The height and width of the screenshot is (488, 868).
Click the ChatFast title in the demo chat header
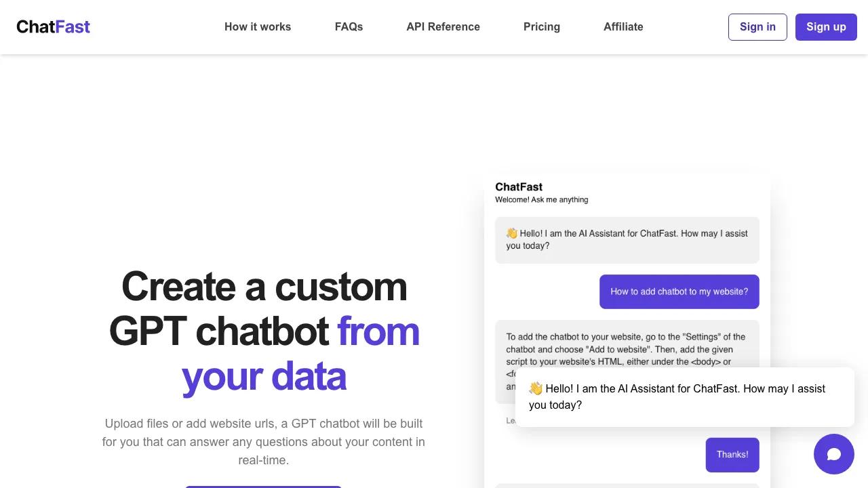[x=519, y=187]
